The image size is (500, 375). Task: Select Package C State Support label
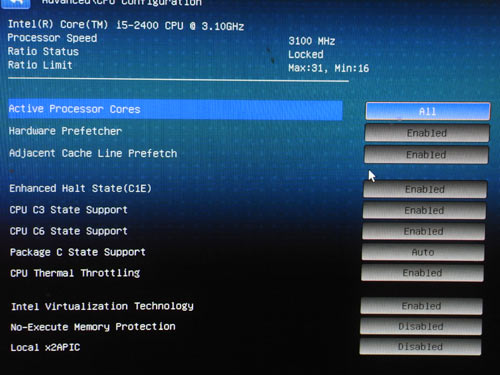pos(78,252)
